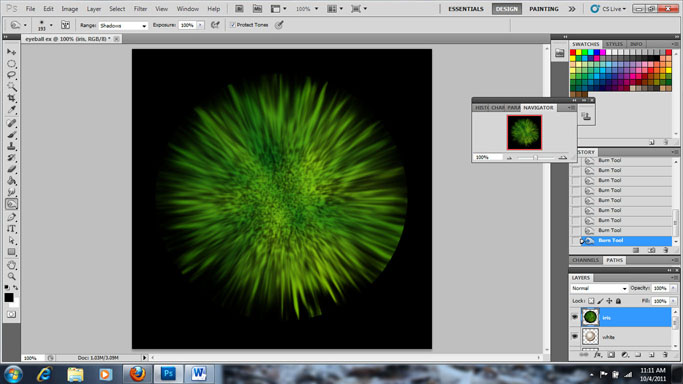Hide the white layer visibility
683x384 pixels.
[575, 337]
